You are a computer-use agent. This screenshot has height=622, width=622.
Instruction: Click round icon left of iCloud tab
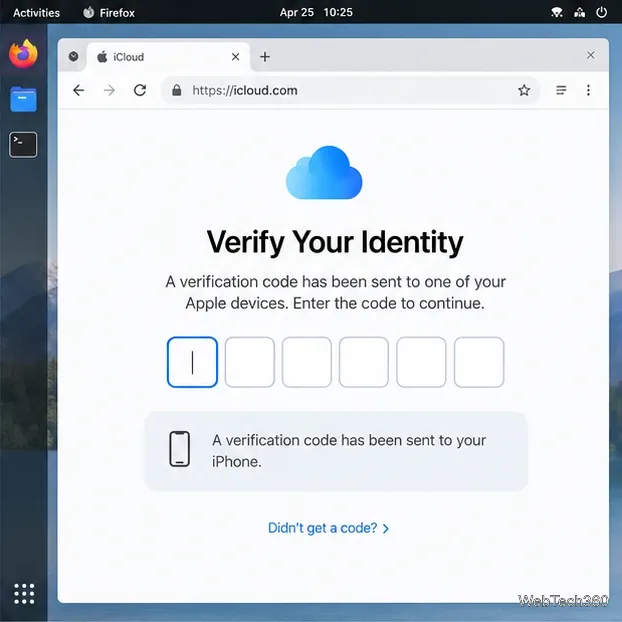pyautogui.click(x=73, y=57)
